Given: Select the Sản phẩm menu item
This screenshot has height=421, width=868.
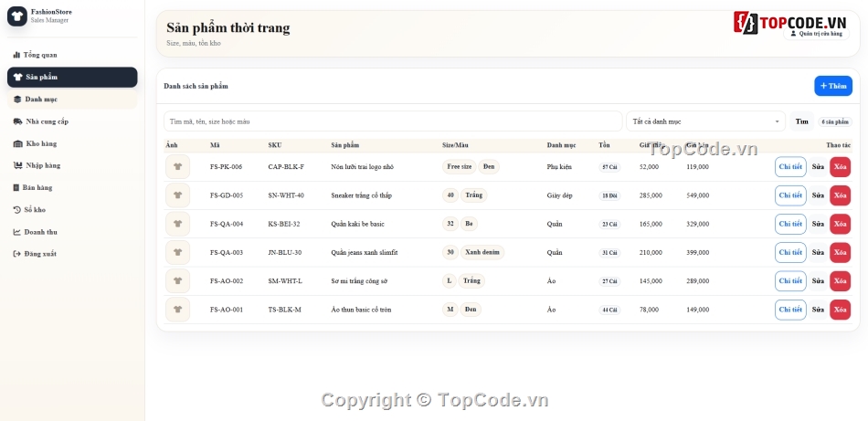Looking at the screenshot, I should (72, 77).
